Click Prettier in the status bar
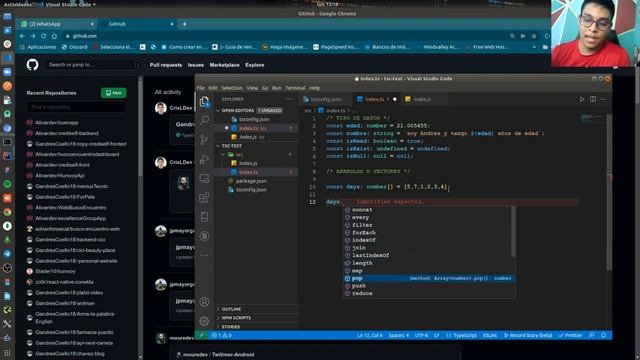Viewport: 640px width, 360px height. (x=571, y=335)
